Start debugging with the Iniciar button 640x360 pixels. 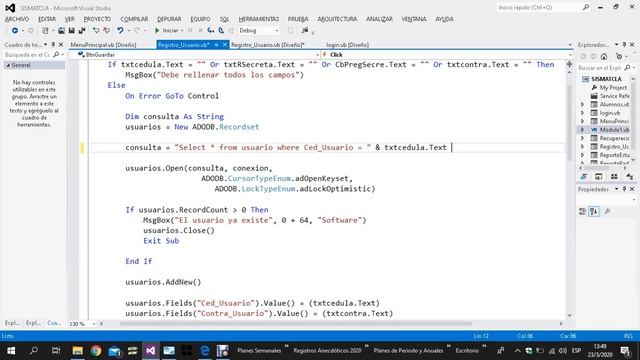(x=167, y=31)
